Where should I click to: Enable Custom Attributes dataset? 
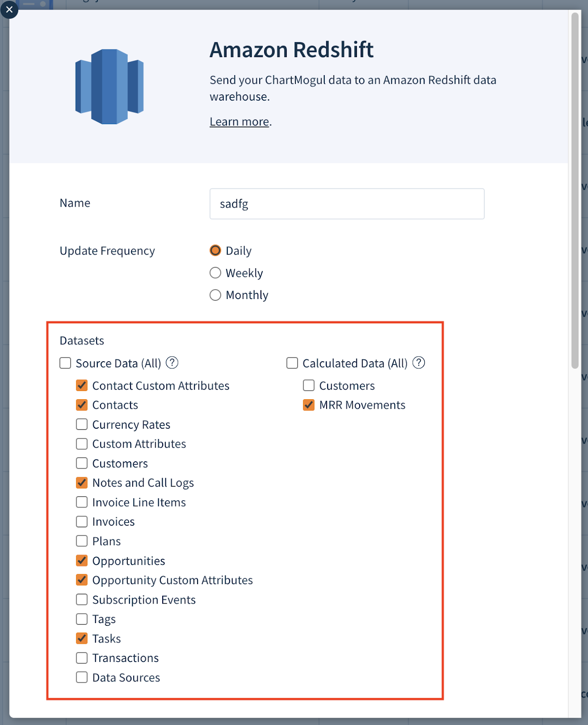click(82, 444)
